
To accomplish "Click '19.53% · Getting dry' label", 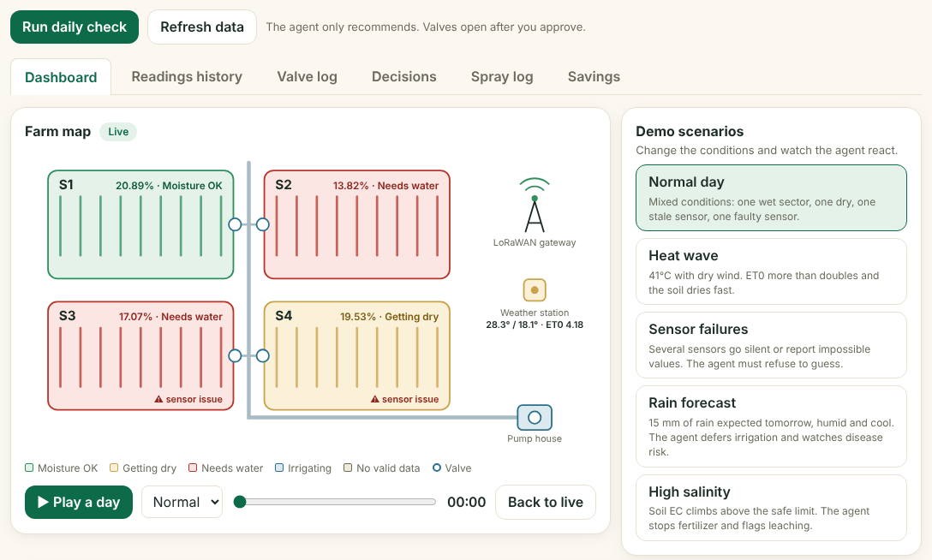I will [x=389, y=317].
